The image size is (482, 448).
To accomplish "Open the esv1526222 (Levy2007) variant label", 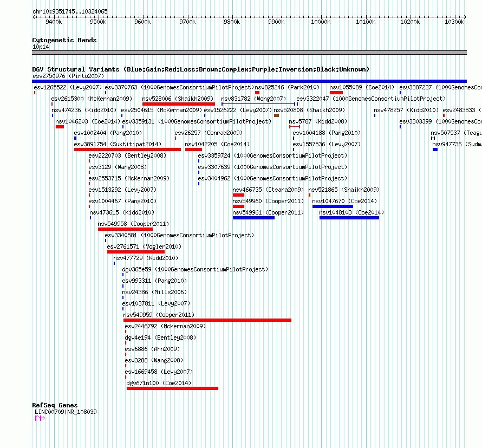I will coord(238,110).
